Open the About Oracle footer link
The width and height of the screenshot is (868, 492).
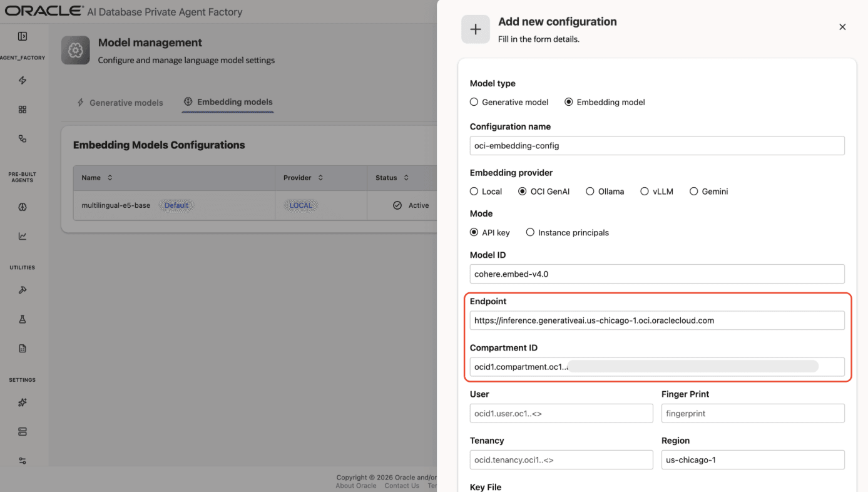pos(356,486)
